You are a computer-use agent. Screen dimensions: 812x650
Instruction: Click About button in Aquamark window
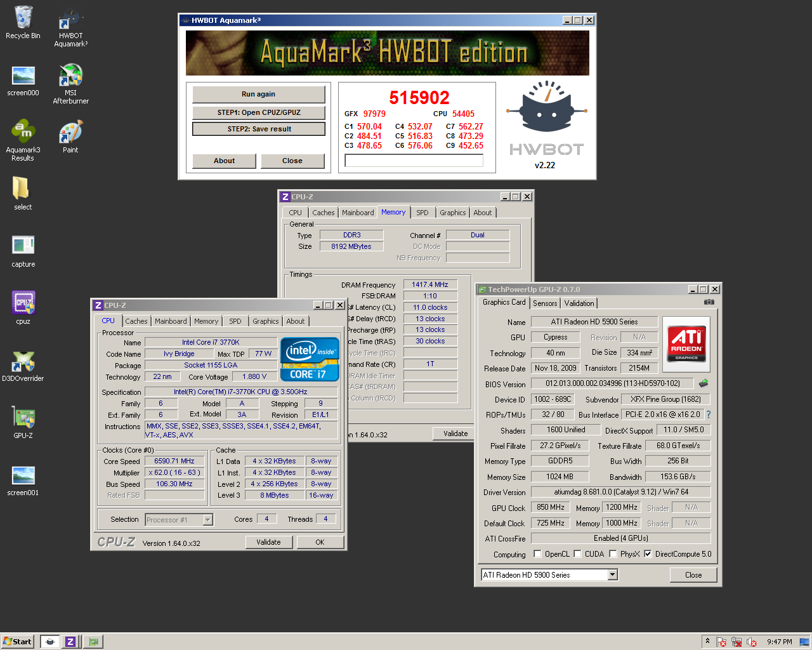coord(224,161)
